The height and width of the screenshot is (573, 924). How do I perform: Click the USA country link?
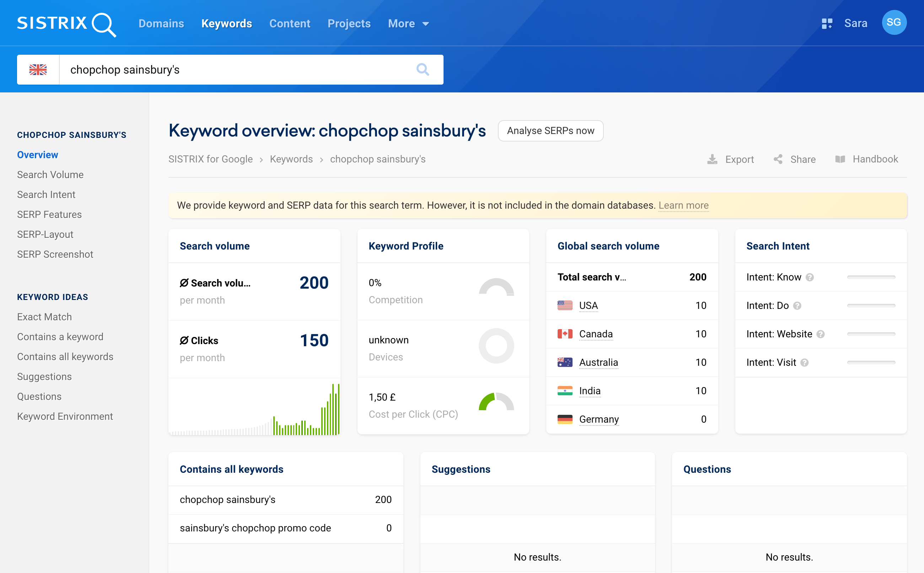[x=589, y=305]
